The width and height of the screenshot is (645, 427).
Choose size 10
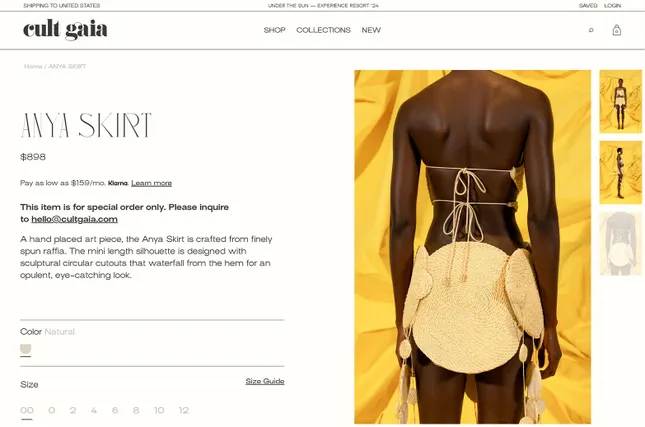coord(159,410)
